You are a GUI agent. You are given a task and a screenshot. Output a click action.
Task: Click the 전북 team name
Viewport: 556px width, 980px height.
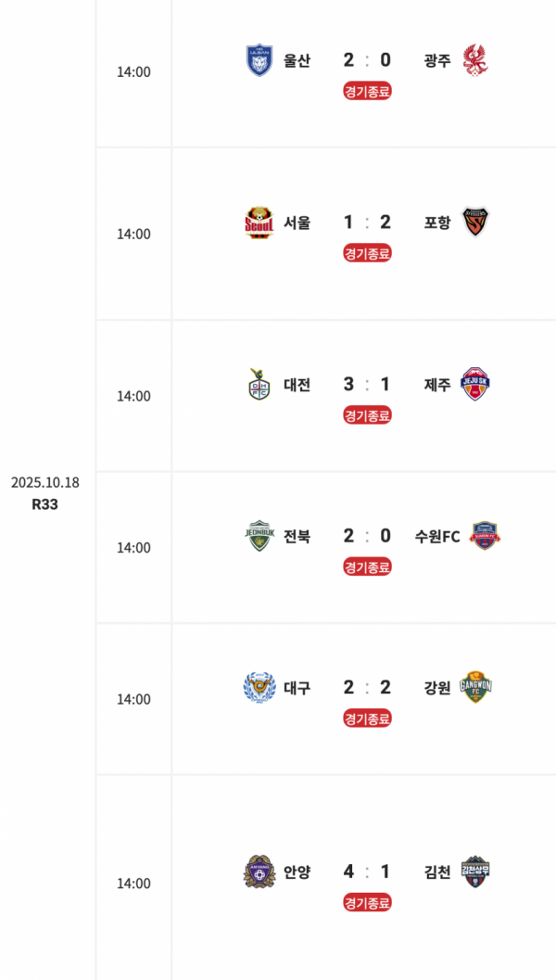coord(297,536)
